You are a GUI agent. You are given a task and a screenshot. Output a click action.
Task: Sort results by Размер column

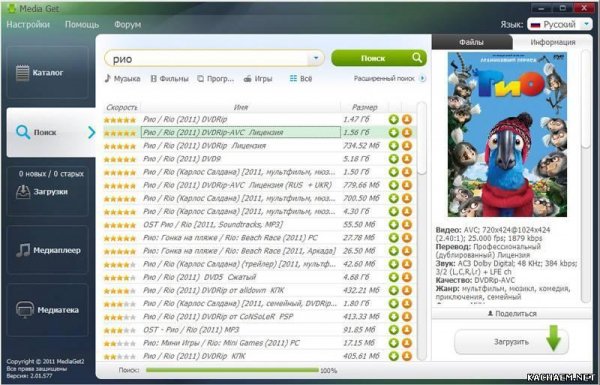(364, 108)
